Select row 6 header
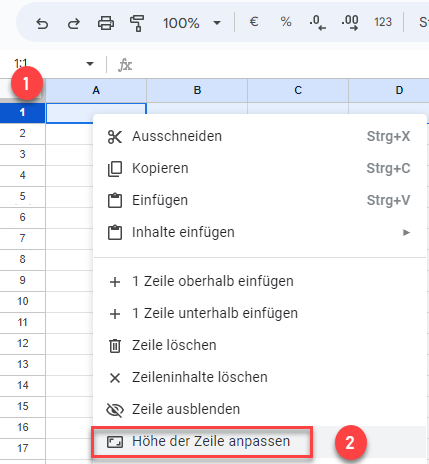Image resolution: width=429 pixels, height=464 pixels. pyautogui.click(x=22, y=218)
